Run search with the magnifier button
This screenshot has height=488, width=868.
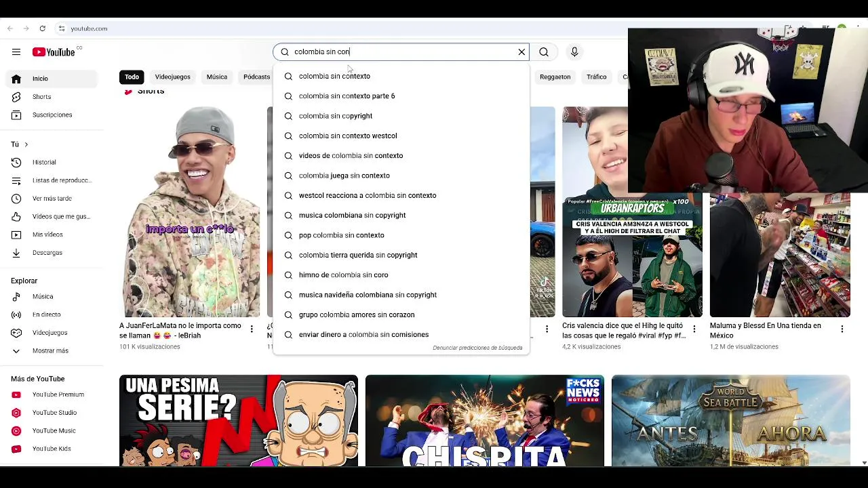point(544,52)
